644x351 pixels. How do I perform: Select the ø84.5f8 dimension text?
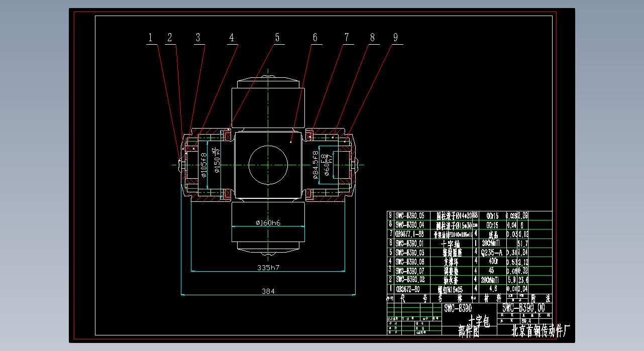pyautogui.click(x=315, y=164)
